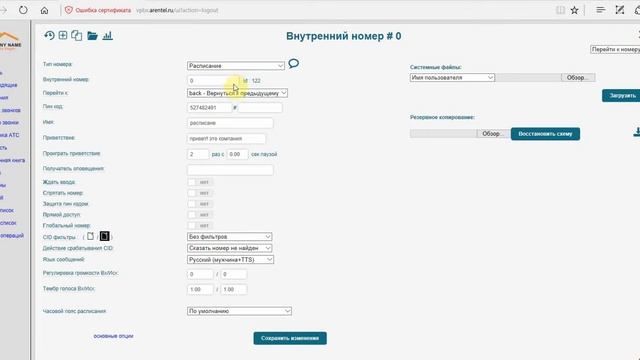The height and width of the screenshot is (360, 640).
Task: Click the Сохранить изменения button
Action: coord(290,338)
